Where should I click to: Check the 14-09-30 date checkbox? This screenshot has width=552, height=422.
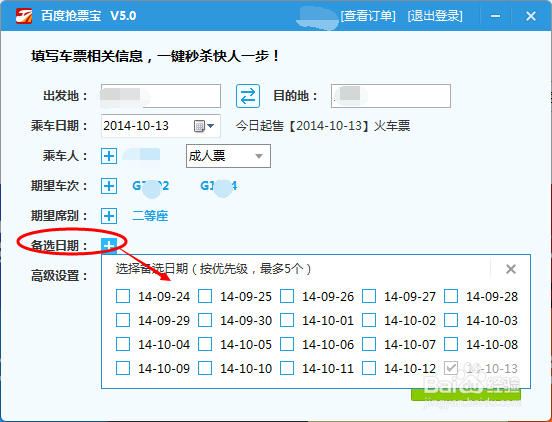[205, 320]
